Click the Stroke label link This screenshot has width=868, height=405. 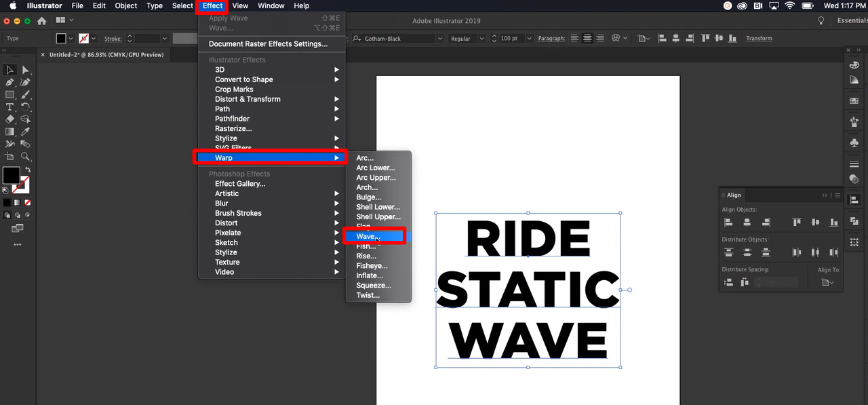click(x=113, y=39)
